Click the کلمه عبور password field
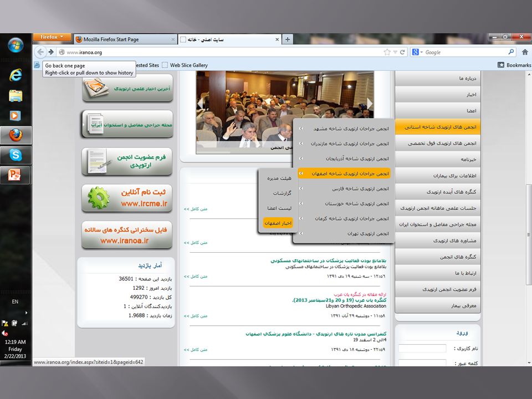 [422, 362]
